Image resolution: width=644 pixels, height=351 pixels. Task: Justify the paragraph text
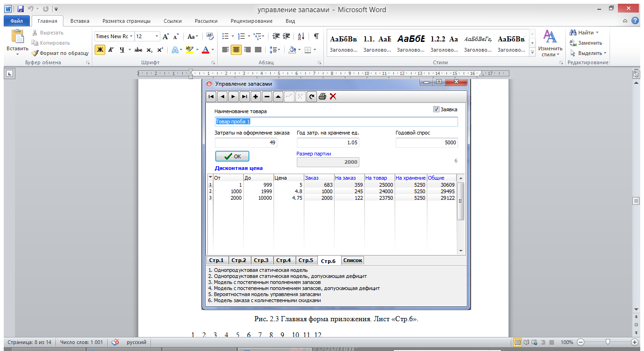(258, 50)
